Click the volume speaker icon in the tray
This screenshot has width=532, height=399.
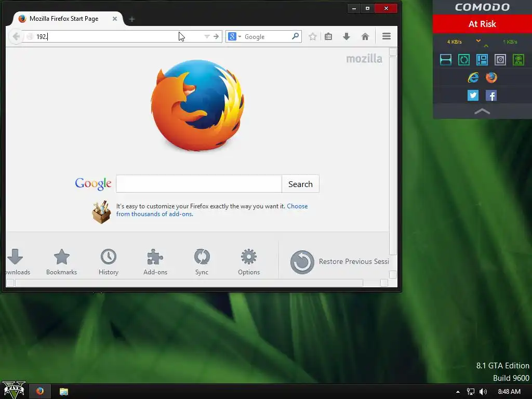coord(483,392)
